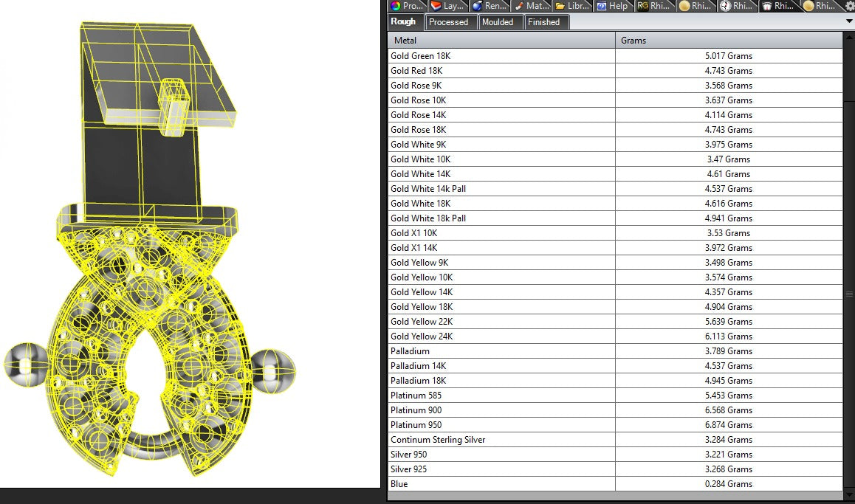The image size is (855, 504).
Task: Click the panel options gear icon
Action: coord(850,5)
